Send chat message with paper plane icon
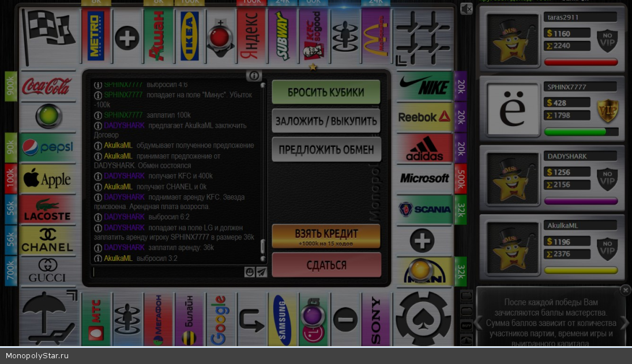 (262, 272)
